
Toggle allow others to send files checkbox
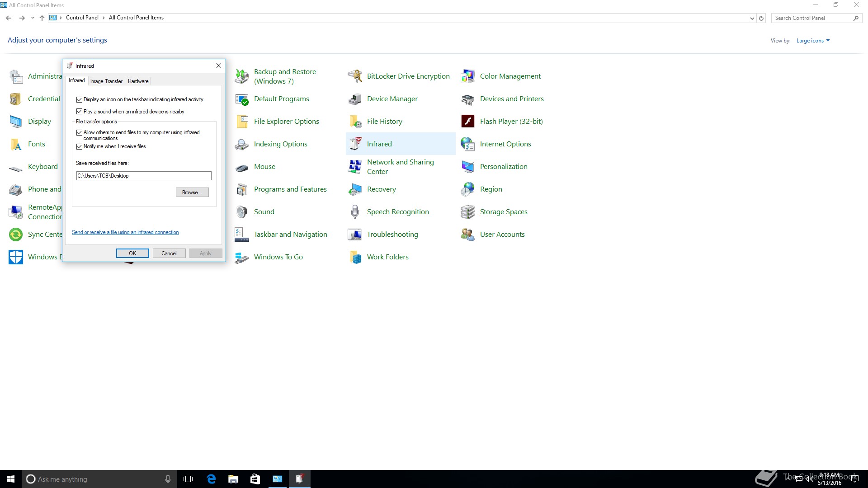[x=80, y=132]
